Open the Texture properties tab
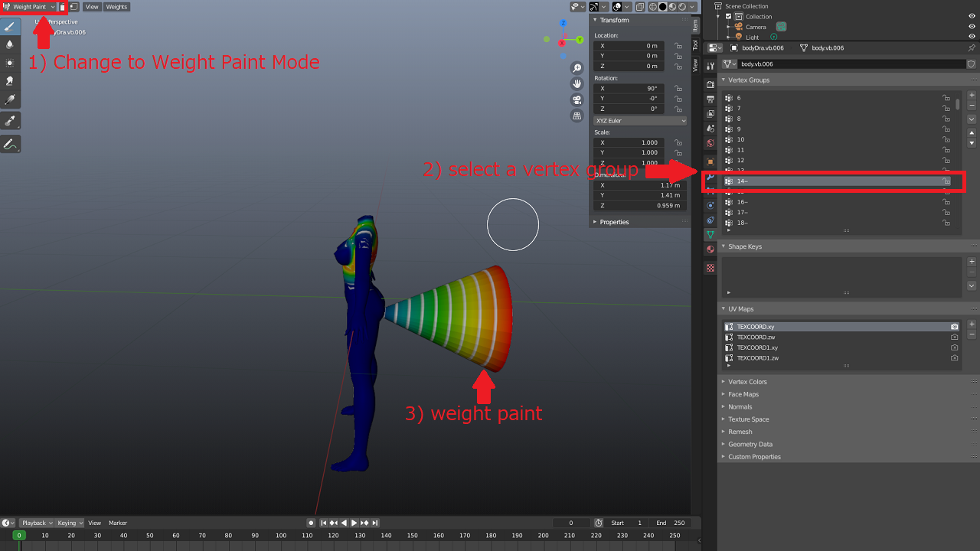The image size is (980, 551). coord(710,268)
